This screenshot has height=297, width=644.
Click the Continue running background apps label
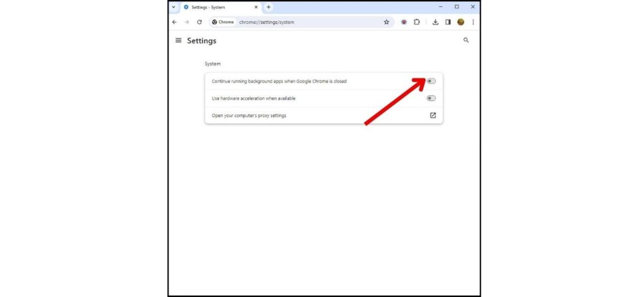point(279,81)
